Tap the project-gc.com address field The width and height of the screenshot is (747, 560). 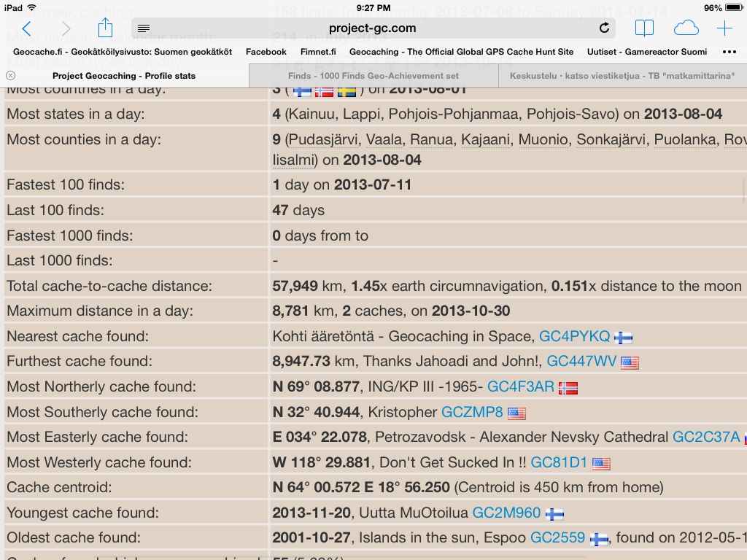pyautogui.click(x=372, y=28)
